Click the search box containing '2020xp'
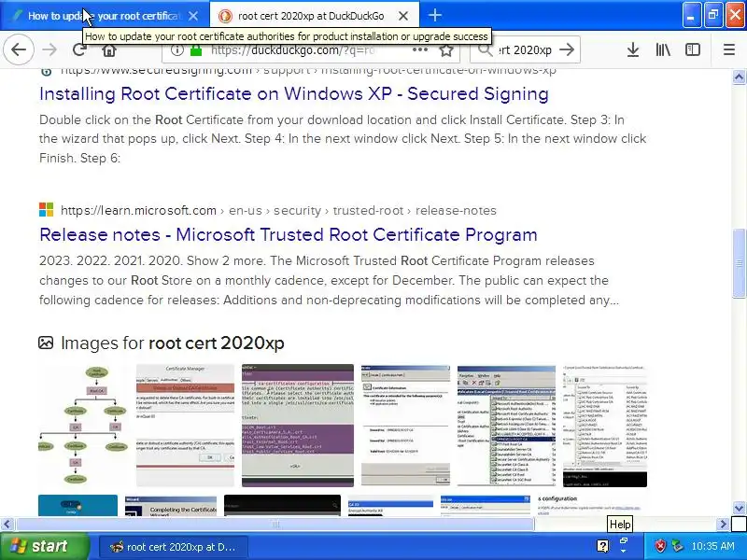The image size is (747, 560). [x=525, y=49]
